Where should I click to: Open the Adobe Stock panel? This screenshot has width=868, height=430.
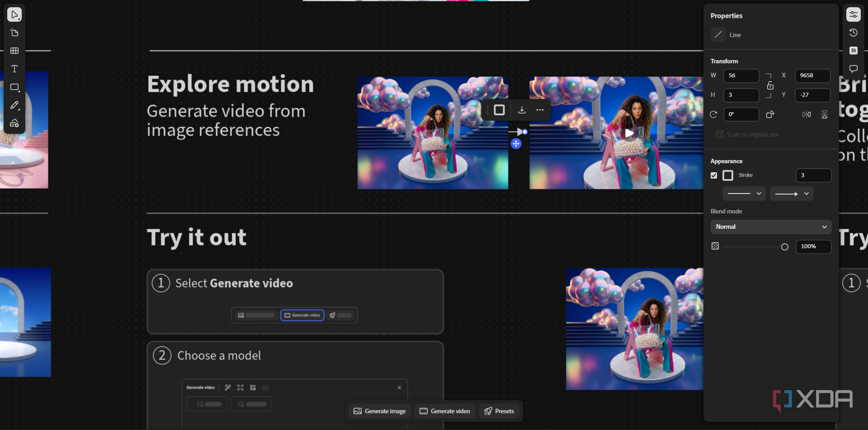tap(854, 51)
